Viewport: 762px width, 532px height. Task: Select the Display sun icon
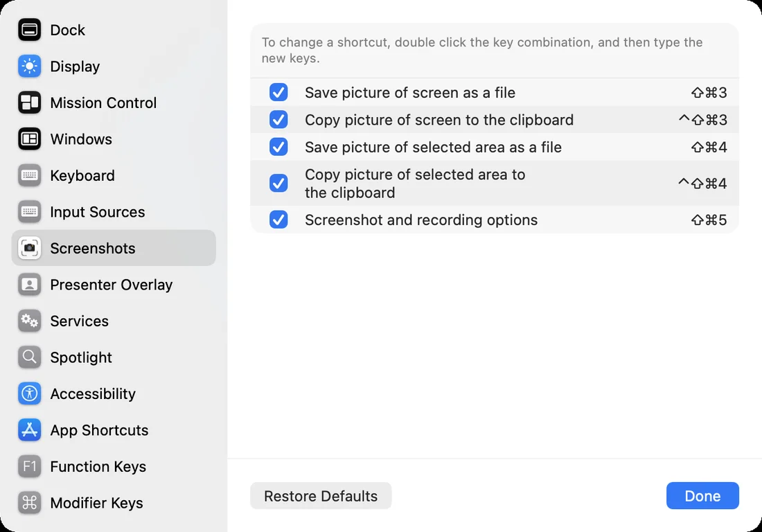click(x=30, y=66)
